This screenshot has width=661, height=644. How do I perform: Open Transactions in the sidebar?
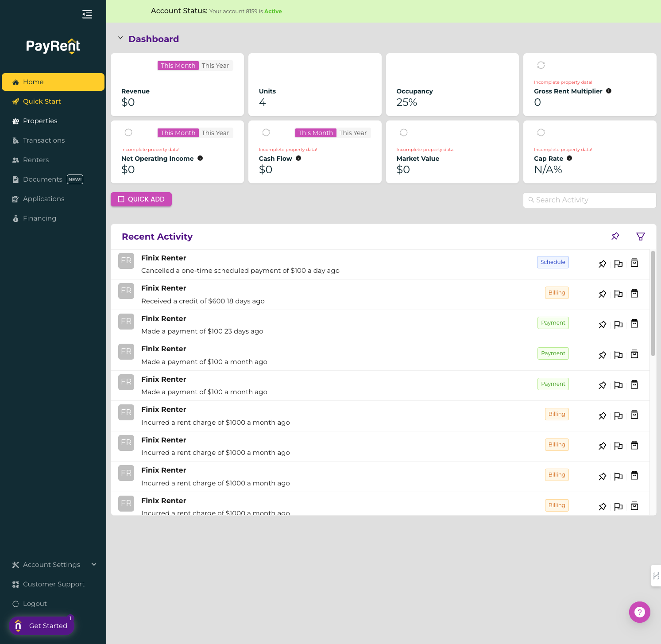pyautogui.click(x=53, y=140)
